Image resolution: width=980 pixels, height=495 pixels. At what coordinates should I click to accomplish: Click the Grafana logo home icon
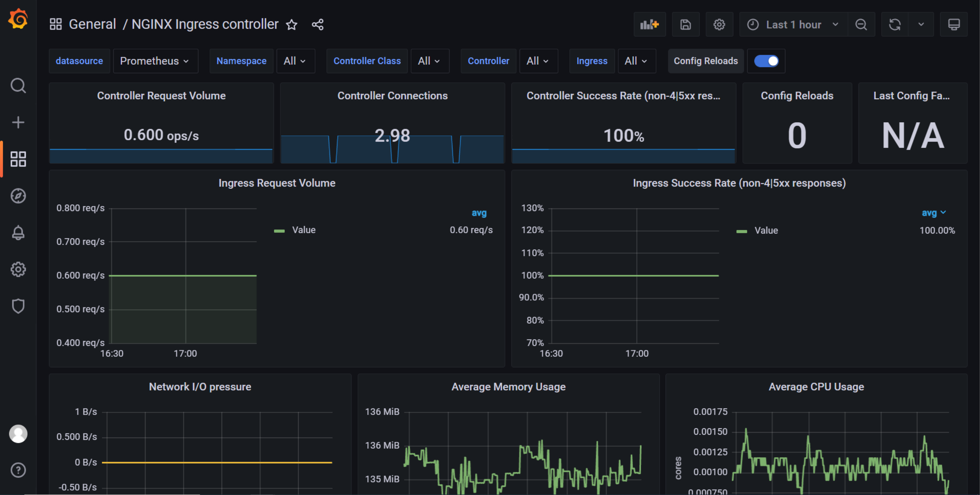click(18, 19)
